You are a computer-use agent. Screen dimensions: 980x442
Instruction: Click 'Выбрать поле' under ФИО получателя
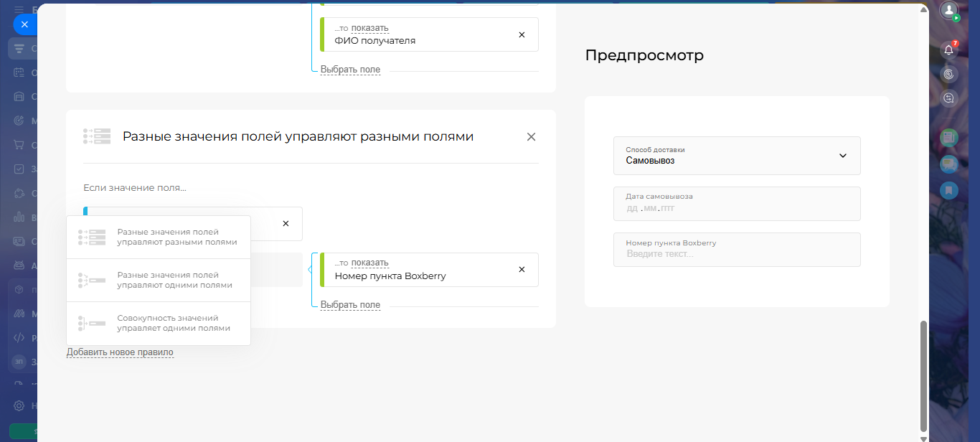pyautogui.click(x=350, y=70)
